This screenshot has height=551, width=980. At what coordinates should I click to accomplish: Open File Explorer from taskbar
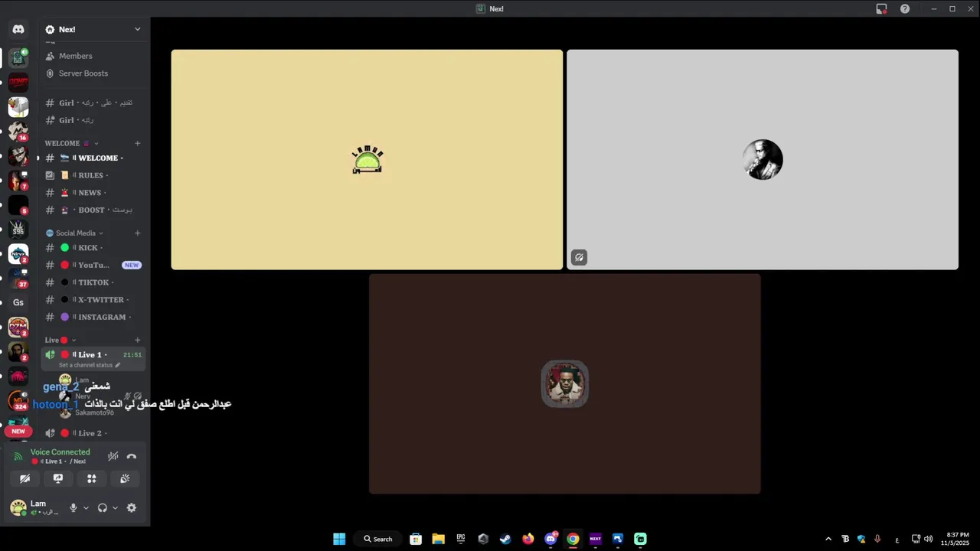(438, 539)
